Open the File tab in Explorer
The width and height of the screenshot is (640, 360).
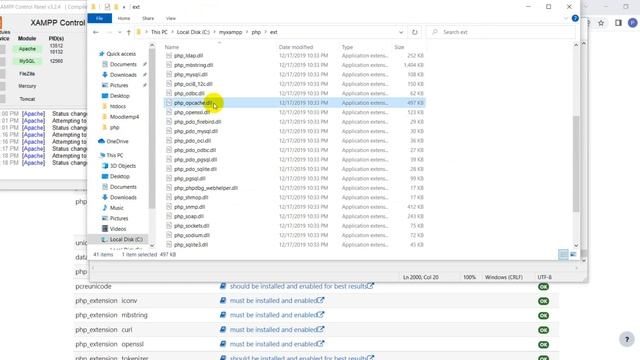(x=100, y=18)
